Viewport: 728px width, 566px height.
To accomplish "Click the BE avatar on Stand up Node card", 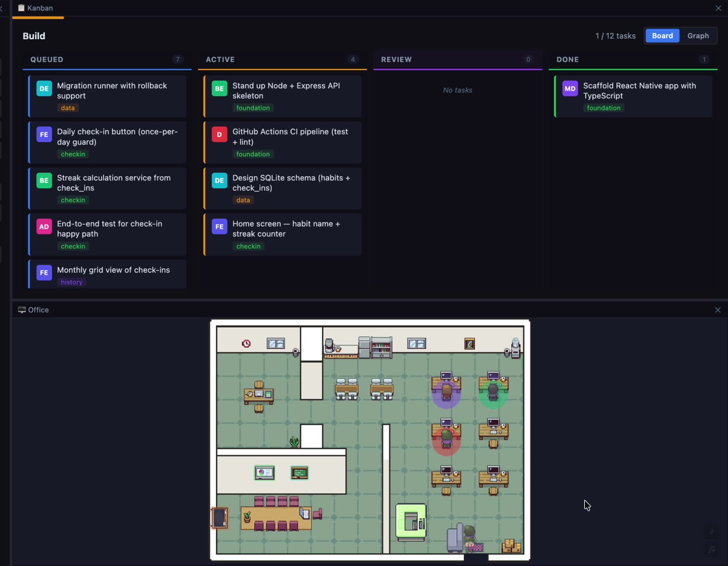I will pos(219,89).
